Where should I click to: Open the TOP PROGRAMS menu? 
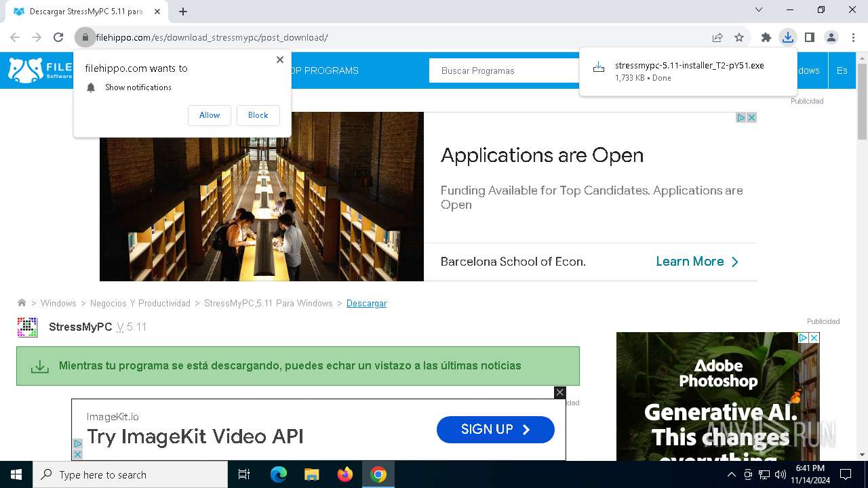tap(324, 70)
